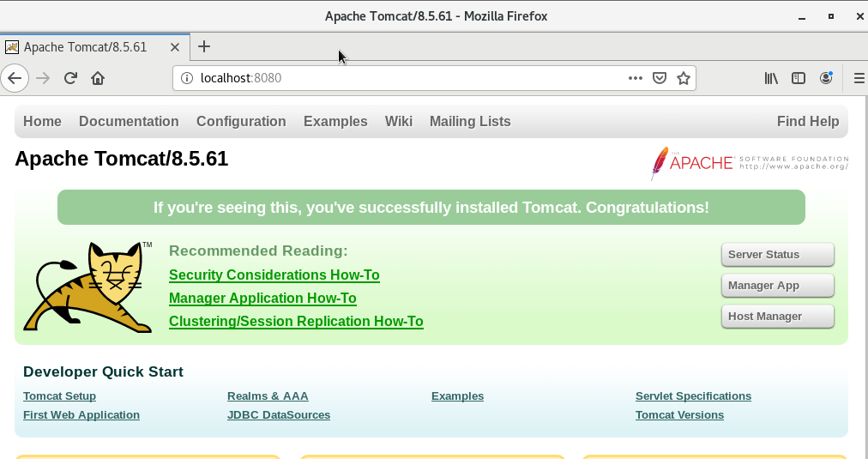
Task: Open the Servlet Specifications link
Action: pyautogui.click(x=693, y=396)
